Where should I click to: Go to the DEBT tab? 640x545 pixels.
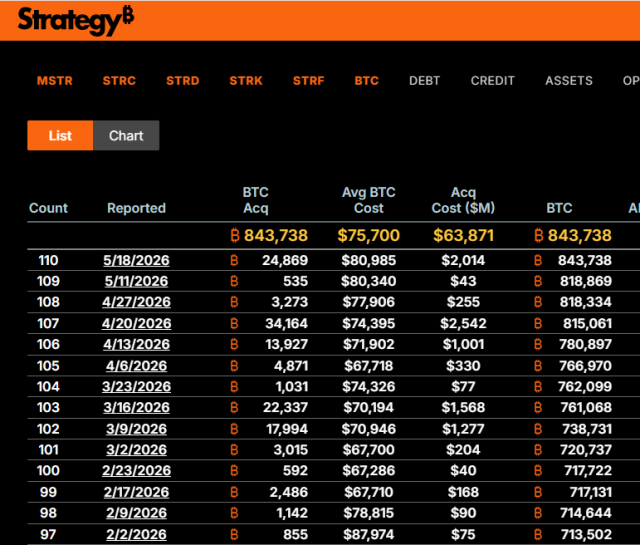tap(424, 81)
